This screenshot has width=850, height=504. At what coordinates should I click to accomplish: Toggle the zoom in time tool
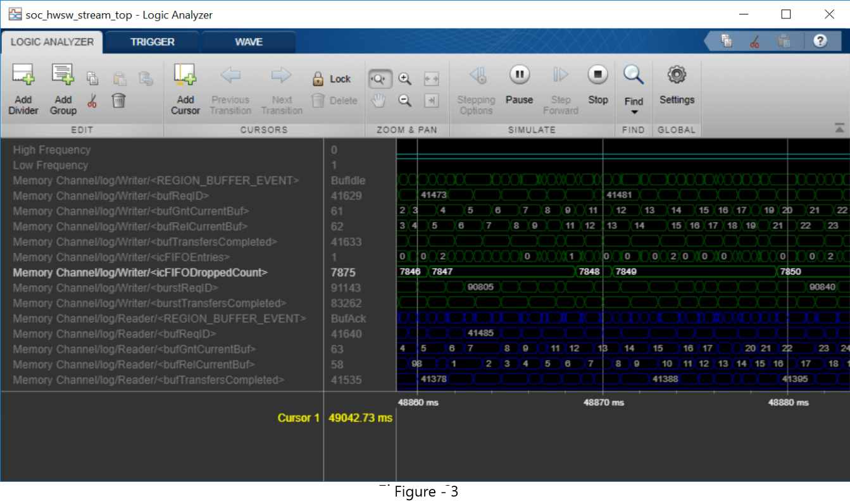(x=379, y=79)
